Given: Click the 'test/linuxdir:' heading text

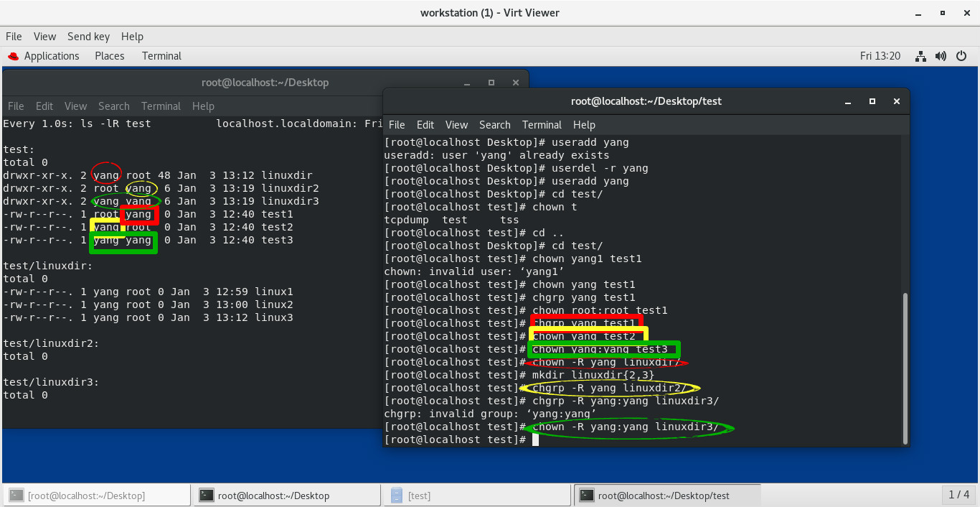Looking at the screenshot, I should [47, 266].
